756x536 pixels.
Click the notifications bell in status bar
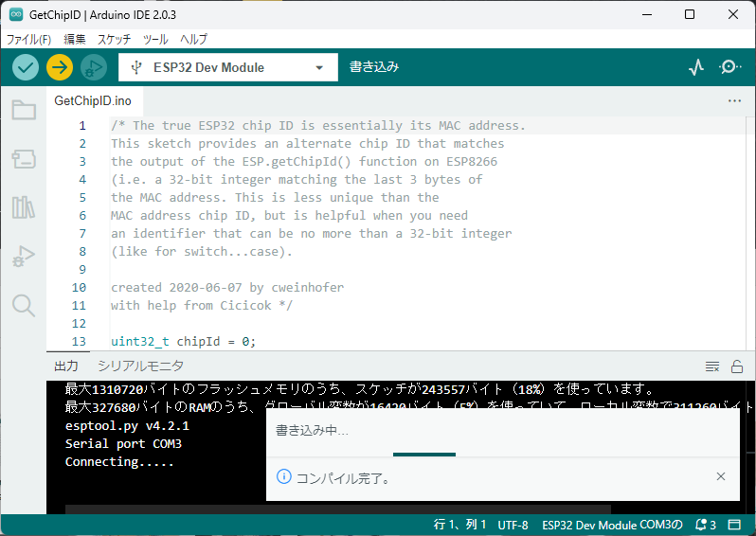point(703,525)
